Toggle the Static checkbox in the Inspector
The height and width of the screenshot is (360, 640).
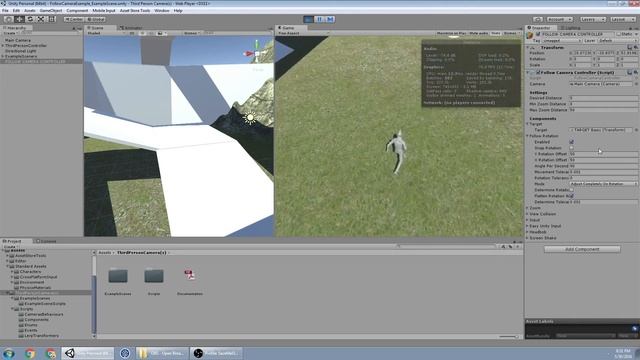[x=618, y=34]
